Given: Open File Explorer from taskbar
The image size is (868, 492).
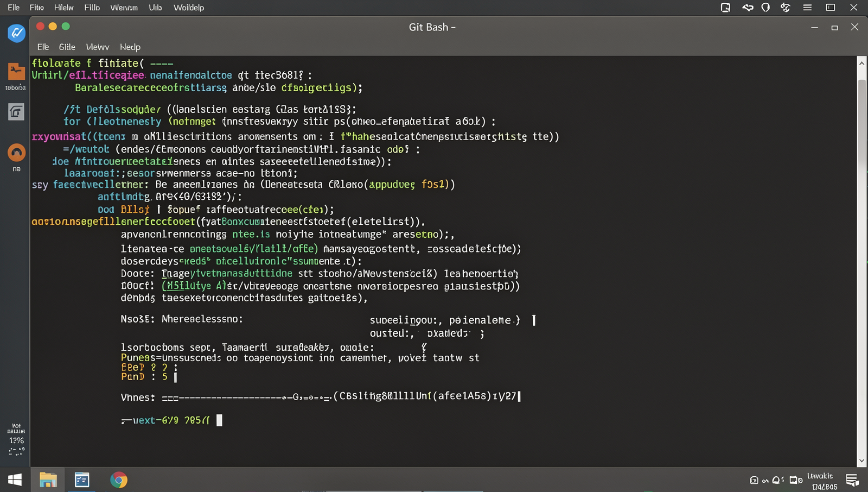Looking at the screenshot, I should tap(48, 480).
